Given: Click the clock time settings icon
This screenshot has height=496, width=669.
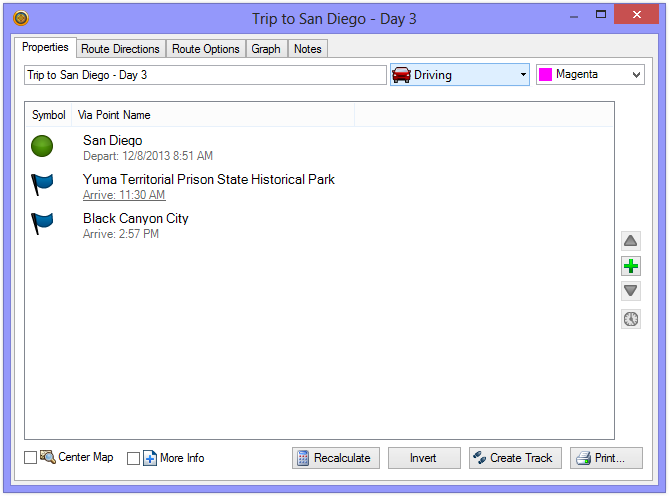Looking at the screenshot, I should (630, 320).
